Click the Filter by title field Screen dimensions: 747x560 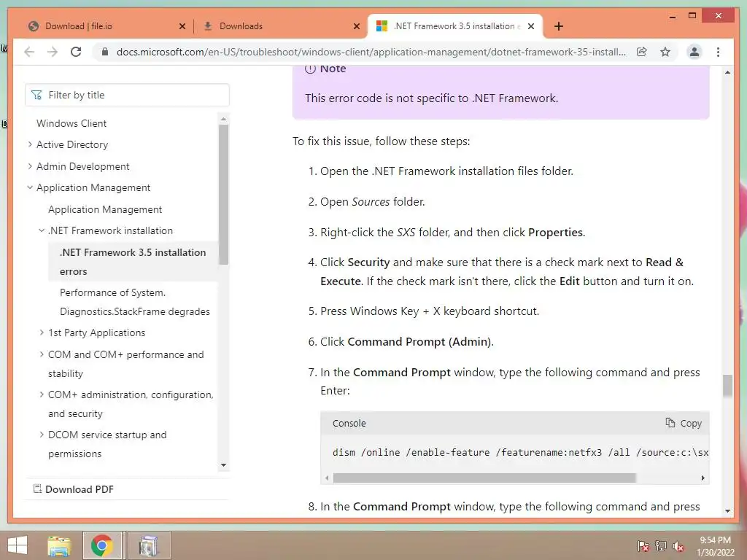pos(127,96)
